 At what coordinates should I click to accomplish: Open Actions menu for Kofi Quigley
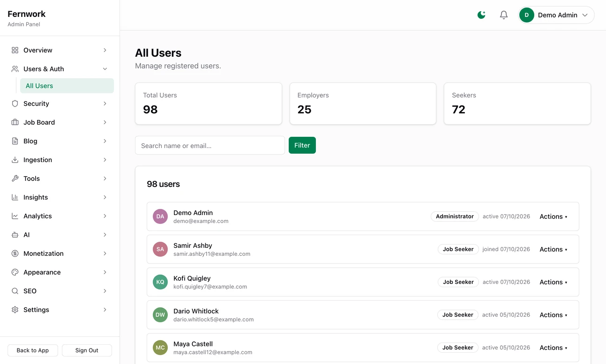pos(554,282)
